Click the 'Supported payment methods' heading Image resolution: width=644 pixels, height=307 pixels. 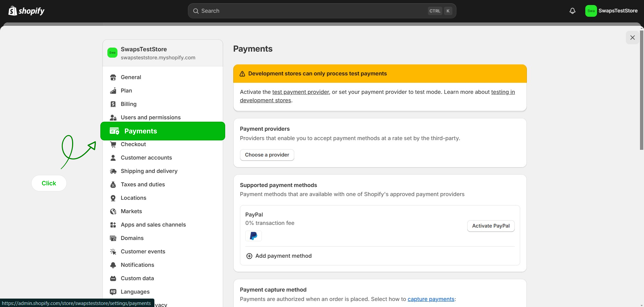[x=279, y=185]
